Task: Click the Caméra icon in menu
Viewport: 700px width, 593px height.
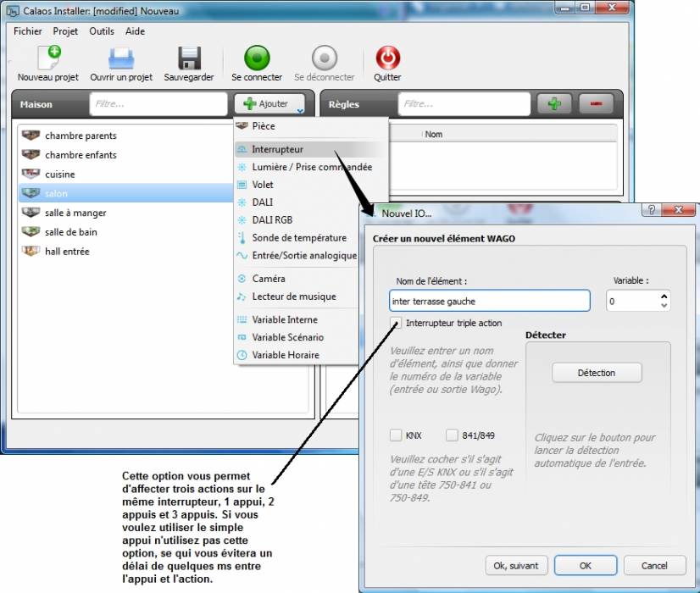Action: (x=242, y=279)
